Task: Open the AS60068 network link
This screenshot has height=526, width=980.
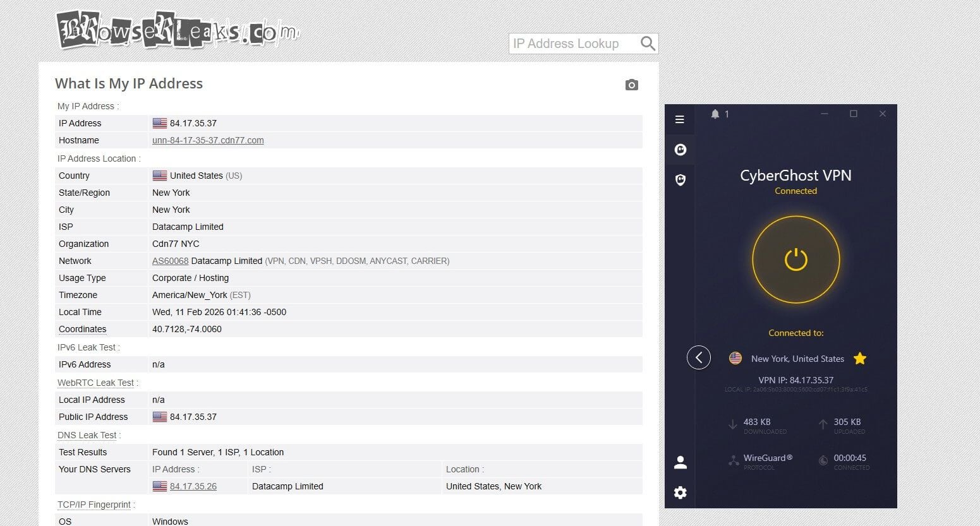Action: [170, 261]
